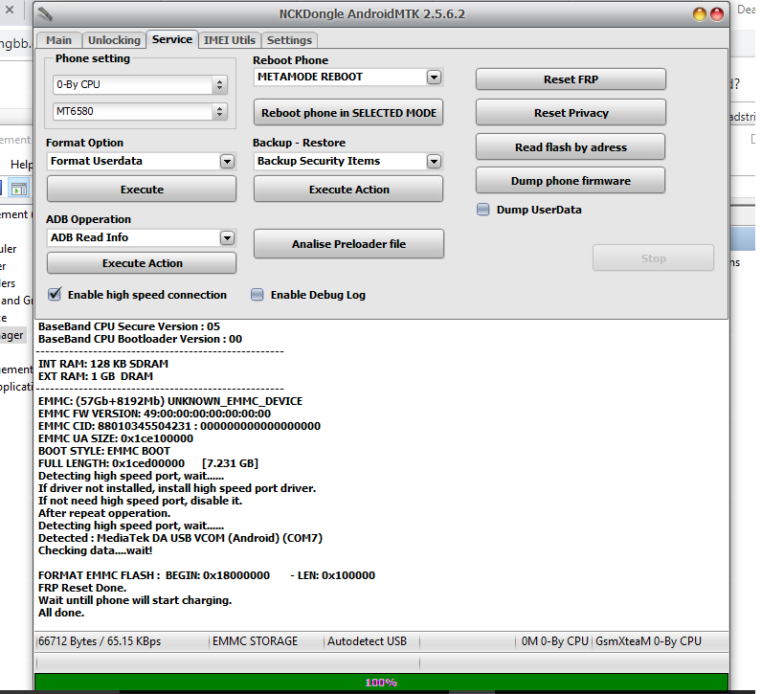This screenshot has width=784, height=694.
Task: Click Read flash by adress button
Action: click(571, 147)
